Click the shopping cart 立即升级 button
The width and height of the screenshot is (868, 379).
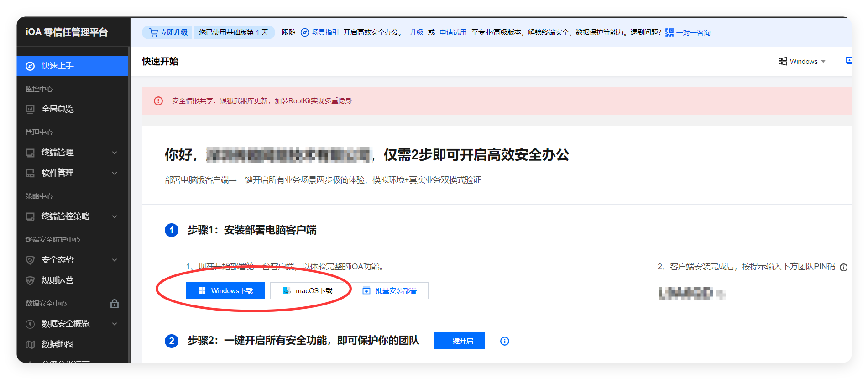click(x=168, y=32)
